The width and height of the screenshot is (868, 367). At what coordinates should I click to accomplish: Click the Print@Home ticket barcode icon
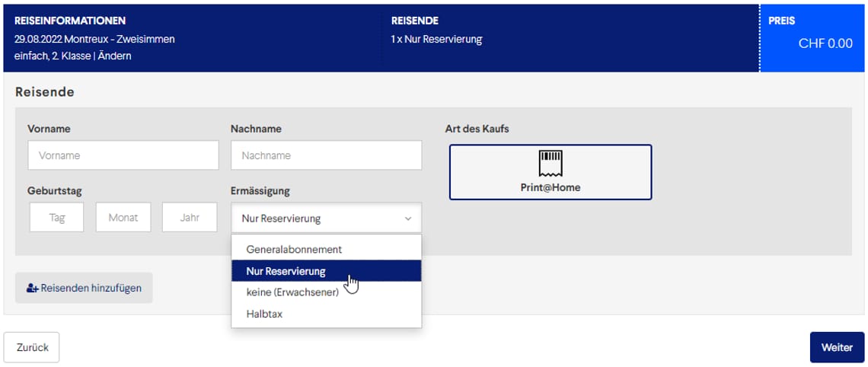click(x=550, y=162)
